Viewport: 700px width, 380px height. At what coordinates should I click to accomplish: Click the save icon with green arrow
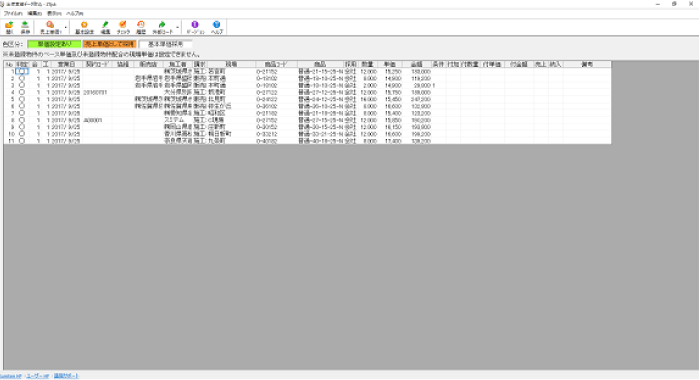point(25,27)
